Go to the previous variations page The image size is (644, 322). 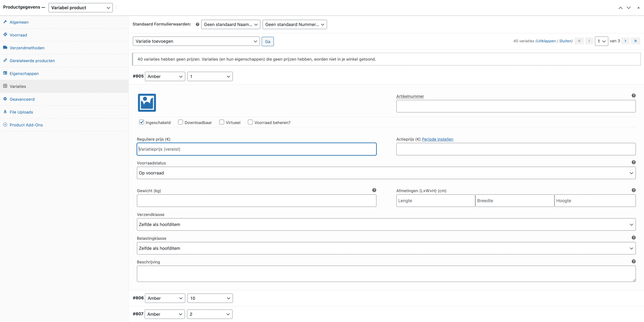point(589,41)
